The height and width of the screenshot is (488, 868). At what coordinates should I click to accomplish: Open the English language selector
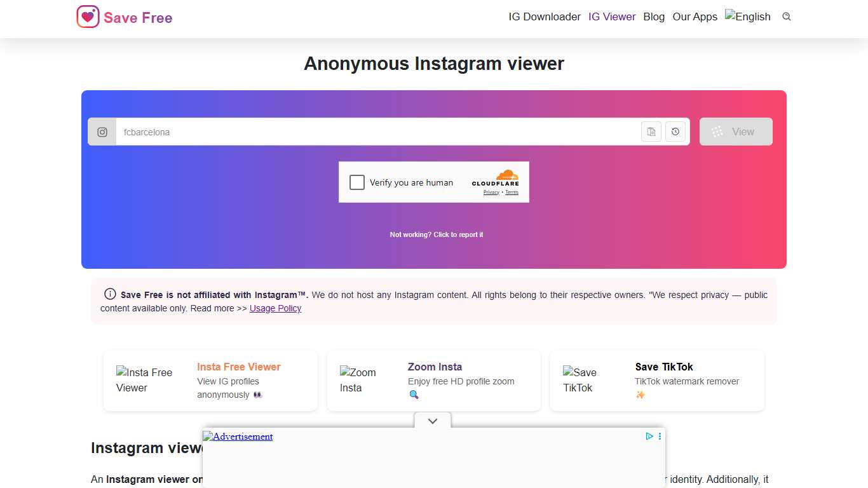(x=747, y=17)
